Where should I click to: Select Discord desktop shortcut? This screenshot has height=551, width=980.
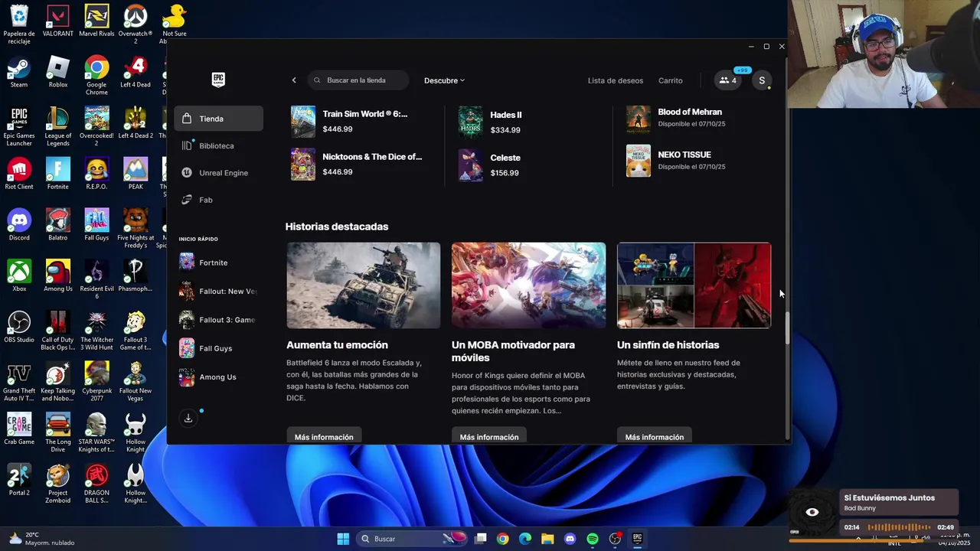(19, 226)
